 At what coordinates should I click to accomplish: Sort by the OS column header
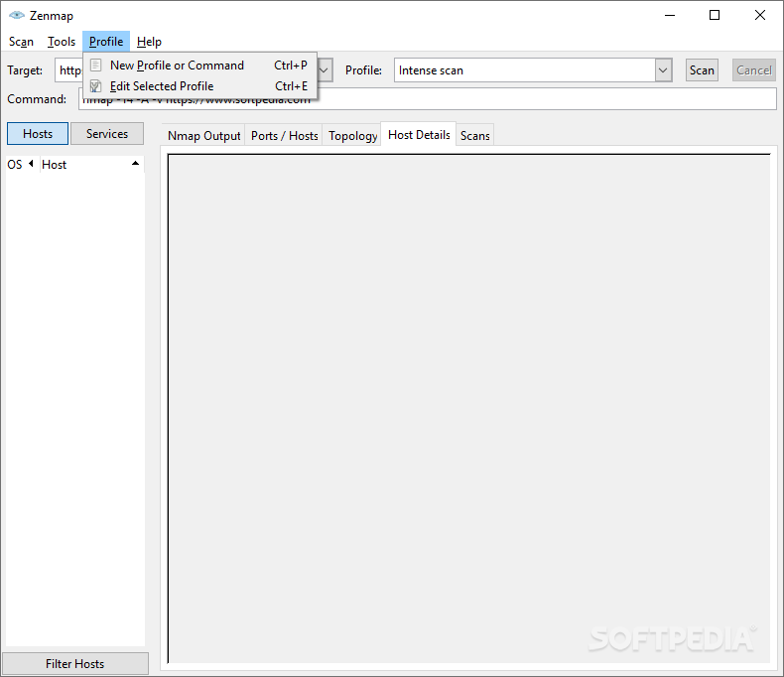[20, 164]
